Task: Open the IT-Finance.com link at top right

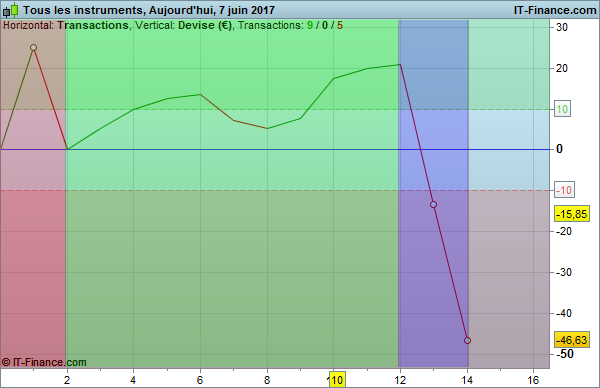Action: (x=555, y=10)
